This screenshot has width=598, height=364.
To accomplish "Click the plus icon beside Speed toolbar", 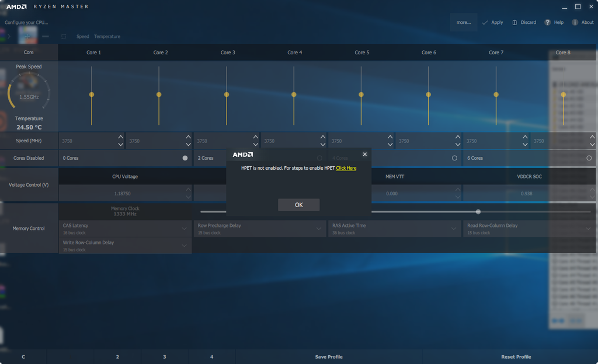I will [27, 36].
